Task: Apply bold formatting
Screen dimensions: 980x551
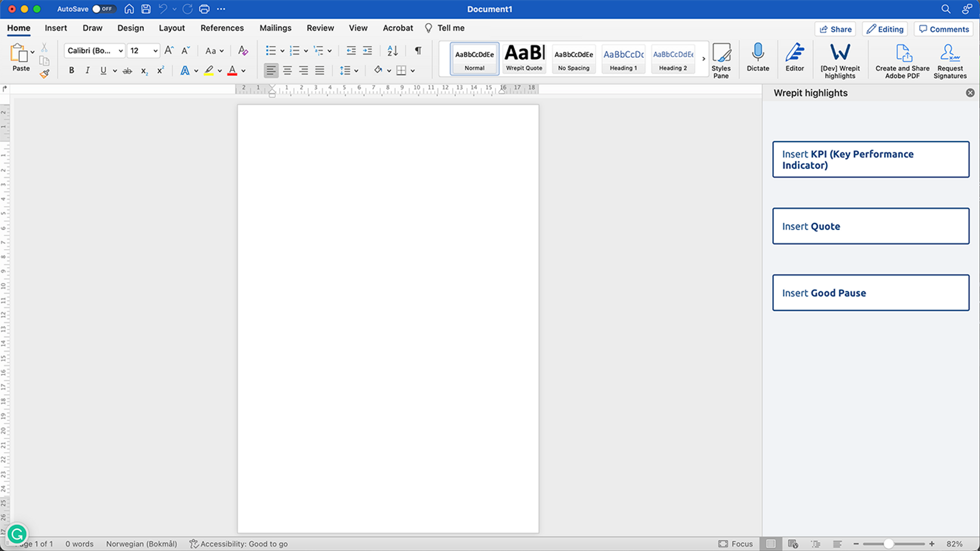Action: click(x=71, y=70)
